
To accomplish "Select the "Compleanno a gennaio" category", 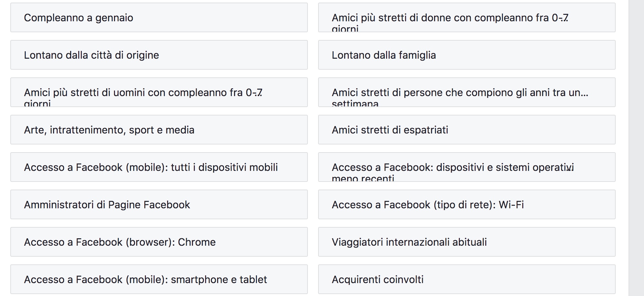I will pyautogui.click(x=159, y=18).
